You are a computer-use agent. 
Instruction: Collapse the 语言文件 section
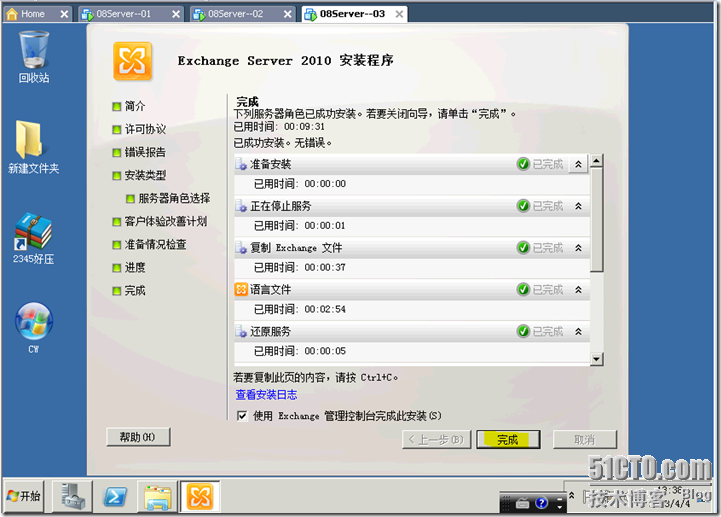tap(578, 289)
